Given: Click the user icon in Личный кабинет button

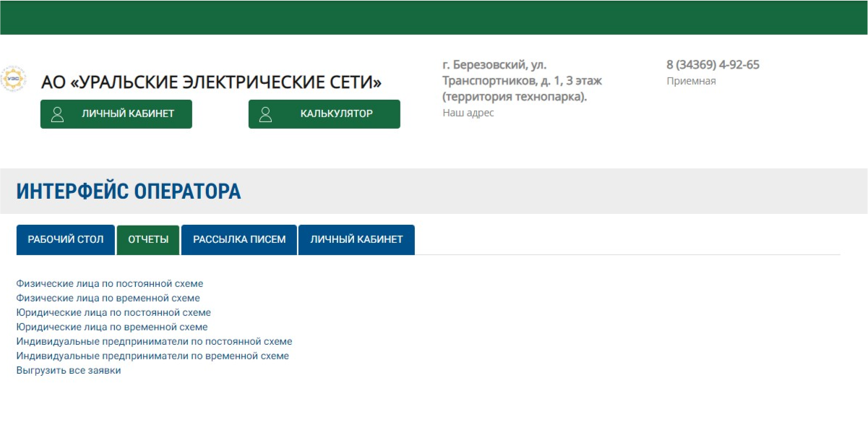Looking at the screenshot, I should pyautogui.click(x=58, y=114).
